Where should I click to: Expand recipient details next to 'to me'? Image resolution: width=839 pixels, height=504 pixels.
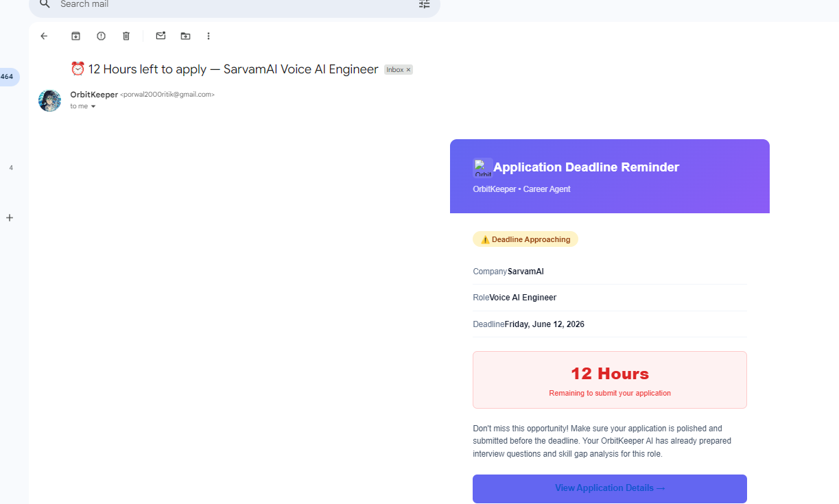(x=93, y=107)
